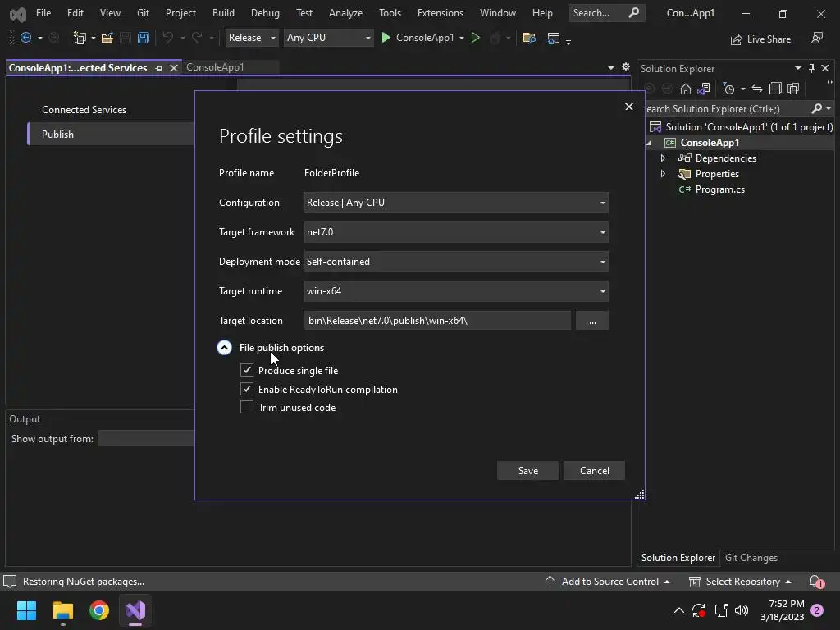The image size is (840, 630).
Task: Uncheck Produce single file
Action: 246,370
